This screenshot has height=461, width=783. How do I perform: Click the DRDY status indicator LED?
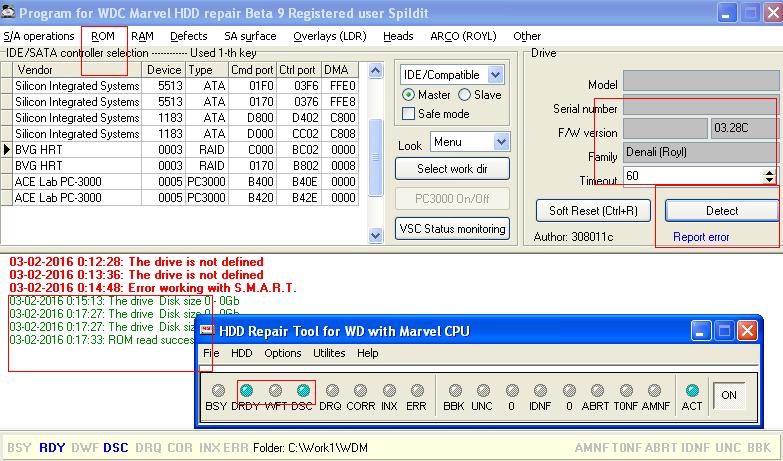(x=246, y=392)
